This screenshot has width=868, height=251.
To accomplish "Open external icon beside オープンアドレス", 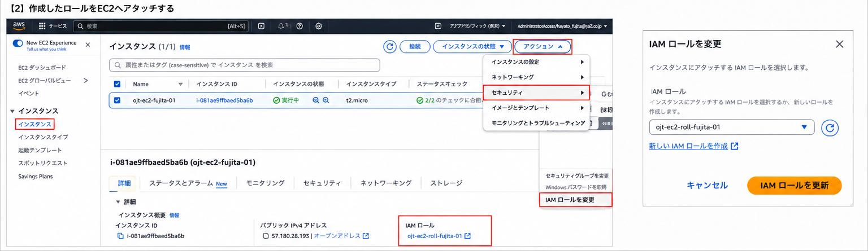I will pyautogui.click(x=366, y=236).
